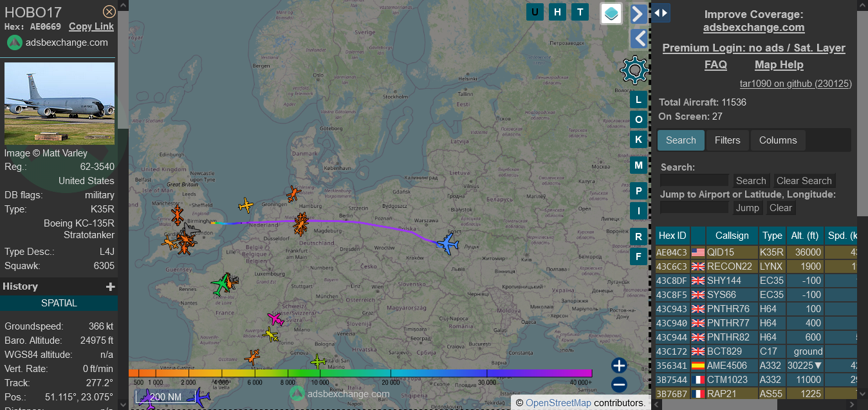Copy link for aircraft HOBO17
This screenshot has width=868, height=410.
point(91,26)
